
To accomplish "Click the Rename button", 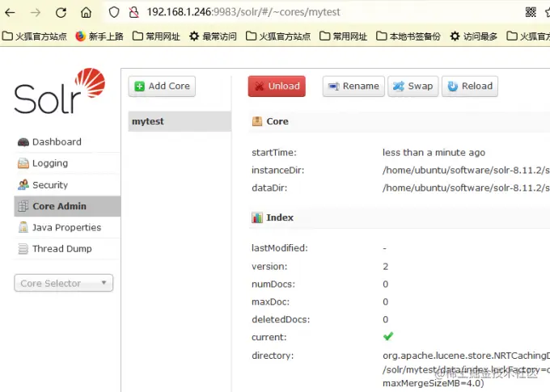I will 353,86.
